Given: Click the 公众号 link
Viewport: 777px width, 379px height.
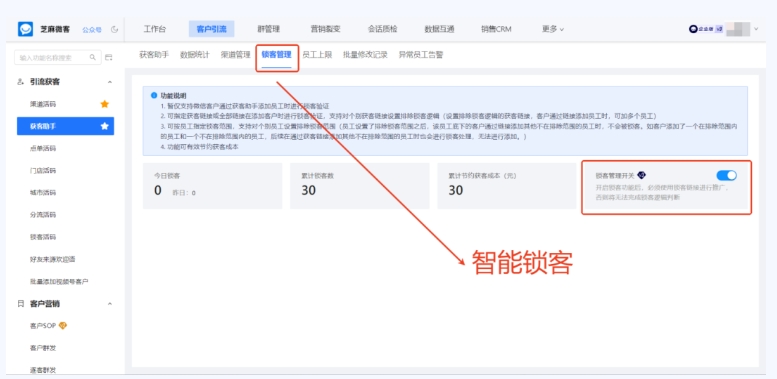Looking at the screenshot, I should (92, 30).
